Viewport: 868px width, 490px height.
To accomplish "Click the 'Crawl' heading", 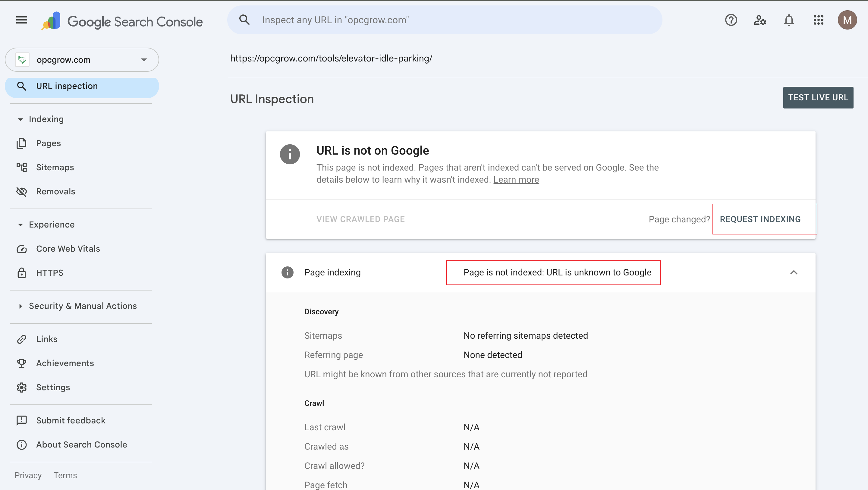I will click(314, 404).
